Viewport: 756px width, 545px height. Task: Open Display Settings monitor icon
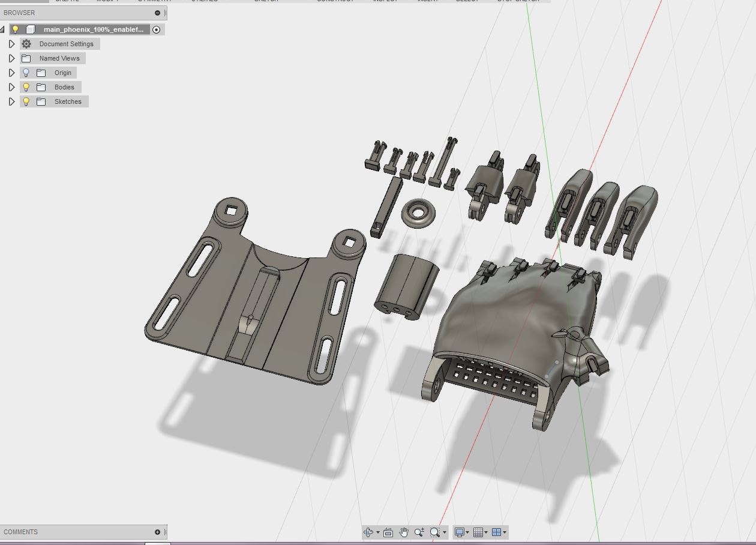tap(460, 532)
